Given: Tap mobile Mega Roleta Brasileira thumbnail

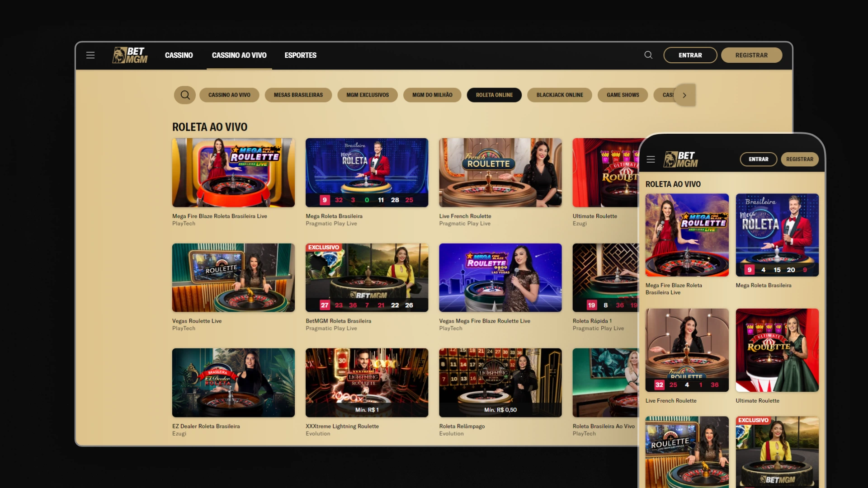Looking at the screenshot, I should click(777, 235).
